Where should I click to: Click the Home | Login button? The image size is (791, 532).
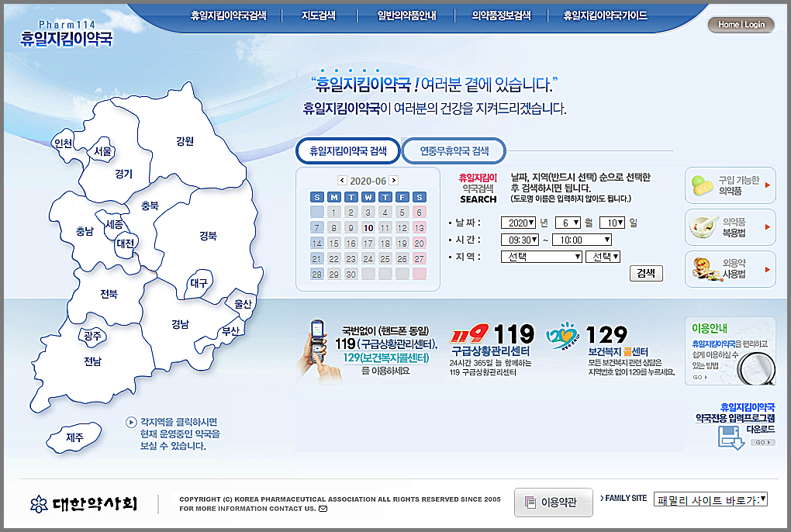coord(741,24)
